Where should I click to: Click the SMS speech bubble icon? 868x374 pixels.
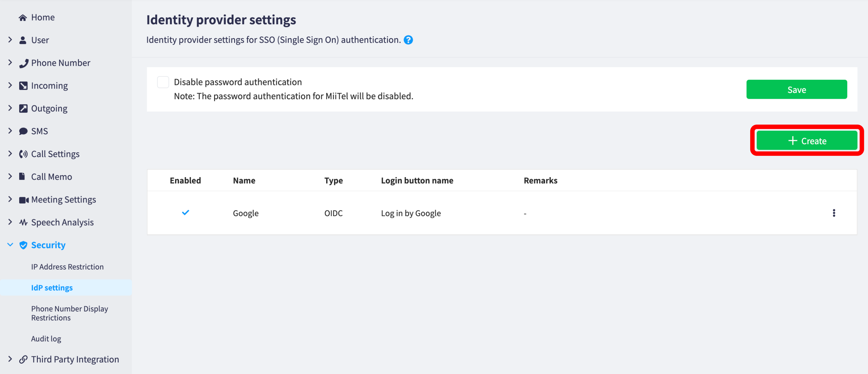[x=23, y=131]
